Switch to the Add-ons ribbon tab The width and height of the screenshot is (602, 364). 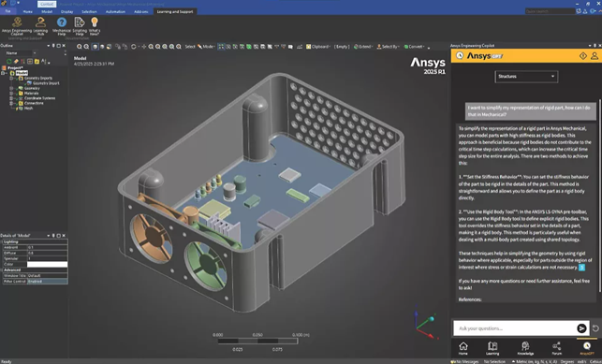pyautogui.click(x=140, y=11)
